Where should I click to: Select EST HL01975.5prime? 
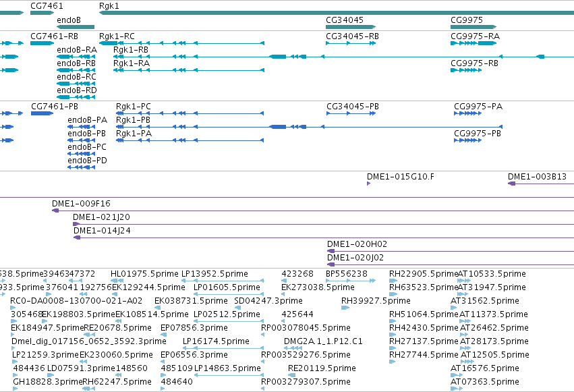click(144, 274)
